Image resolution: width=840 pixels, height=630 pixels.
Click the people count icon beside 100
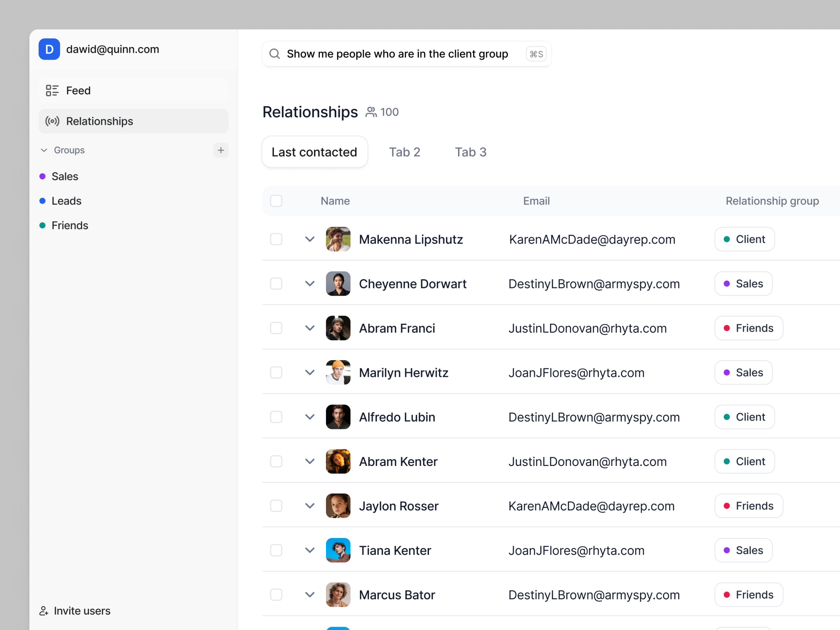(371, 112)
